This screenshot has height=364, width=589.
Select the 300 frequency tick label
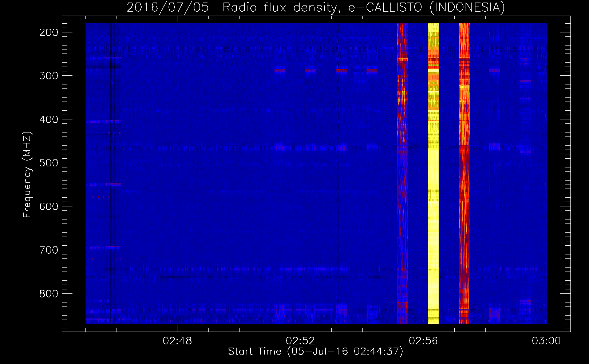coord(49,76)
